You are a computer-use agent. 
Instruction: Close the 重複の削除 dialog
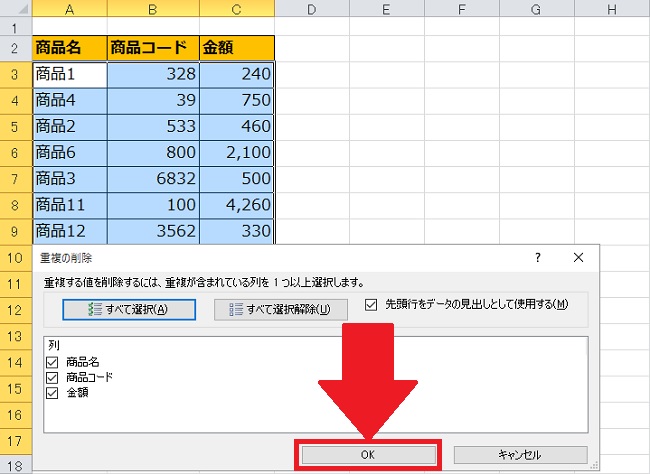point(578,258)
